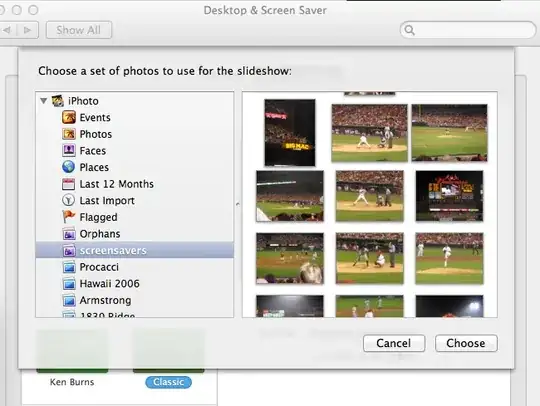Select thumbnail with blonde spectator's head
Image resolution: width=540 pixels, height=406 pixels.
pyautogui.click(x=290, y=258)
